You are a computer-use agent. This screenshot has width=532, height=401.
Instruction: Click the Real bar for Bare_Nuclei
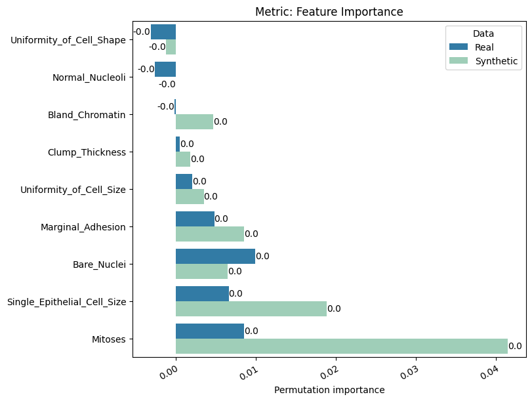[215, 257]
